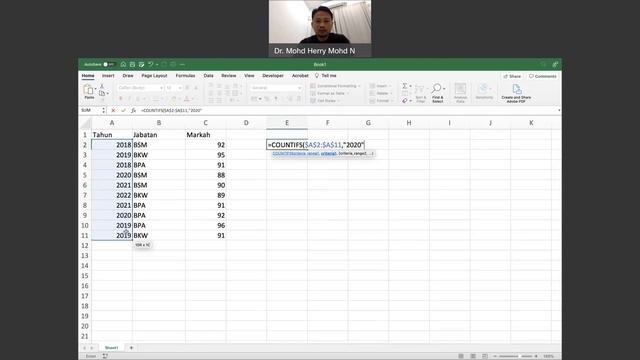
Task: Select the Sheet1 tab
Action: click(111, 348)
